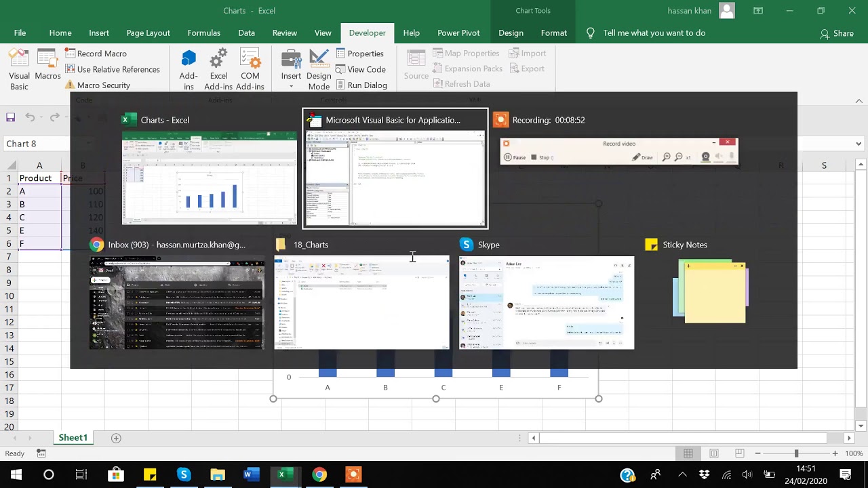Viewport: 868px width, 488px height.
Task: Select row 10 header
Action: [9, 296]
